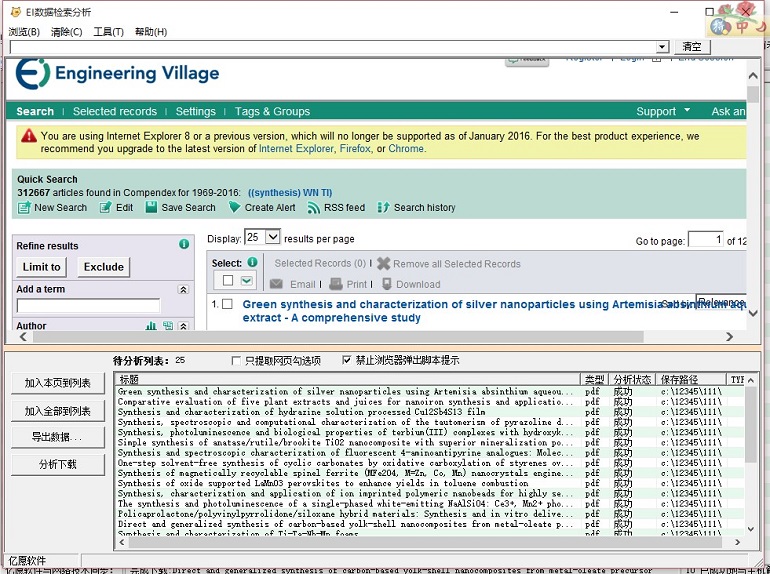
Task: Uncheck the 禁止浏览器弹出脚本提示 checkbox
Action: click(x=347, y=360)
